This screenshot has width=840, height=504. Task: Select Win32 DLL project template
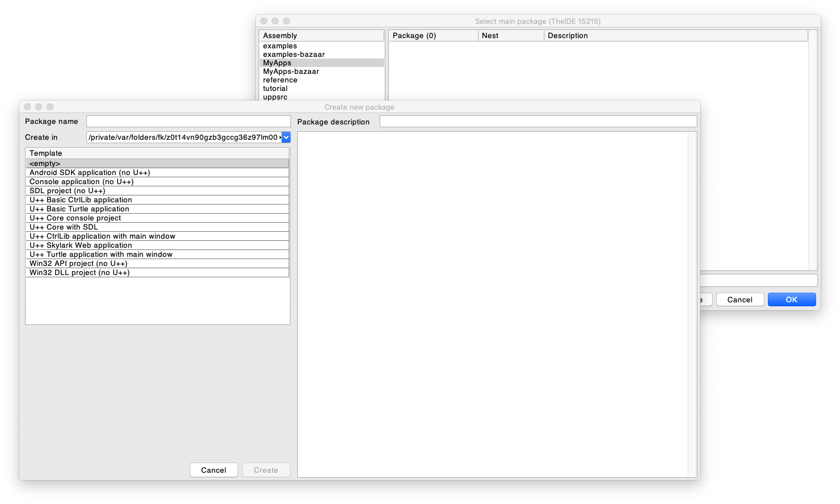coord(157,273)
